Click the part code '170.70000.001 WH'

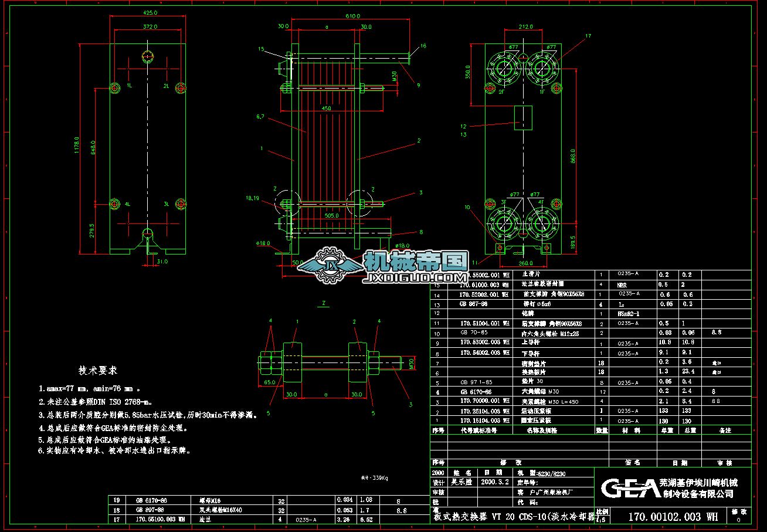[x=484, y=401]
